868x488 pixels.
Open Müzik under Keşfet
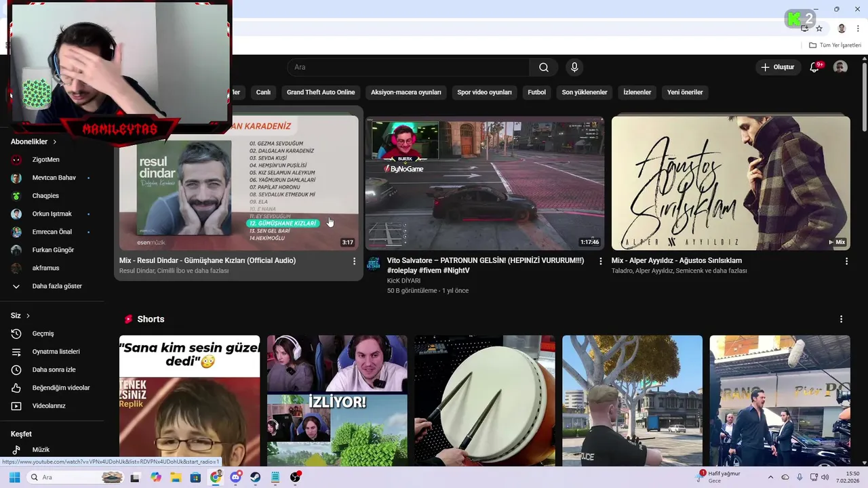(41, 449)
